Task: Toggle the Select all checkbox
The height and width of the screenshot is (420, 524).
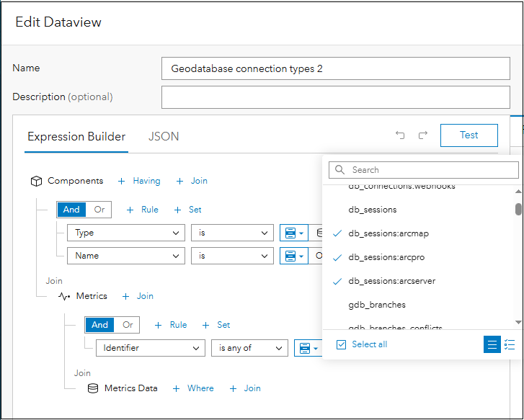Action: pyautogui.click(x=342, y=344)
